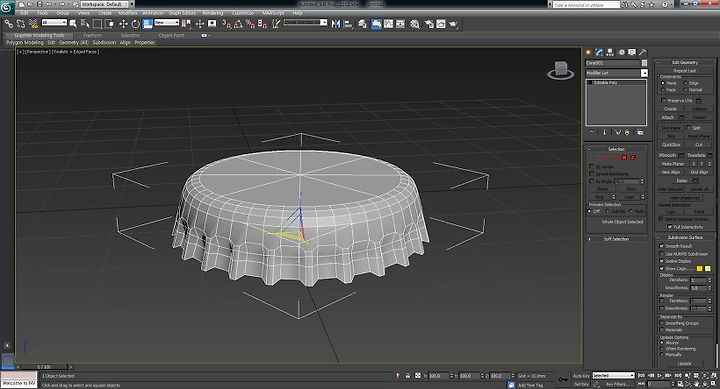Open the reference coordinate system dropdown
The width and height of the screenshot is (720, 389).
167,23
